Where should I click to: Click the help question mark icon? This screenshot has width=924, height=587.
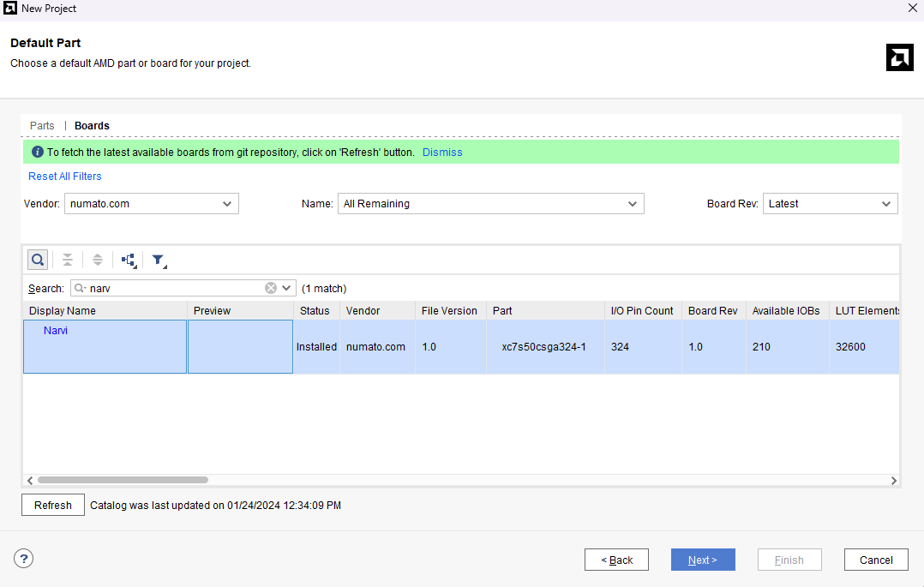point(24,559)
